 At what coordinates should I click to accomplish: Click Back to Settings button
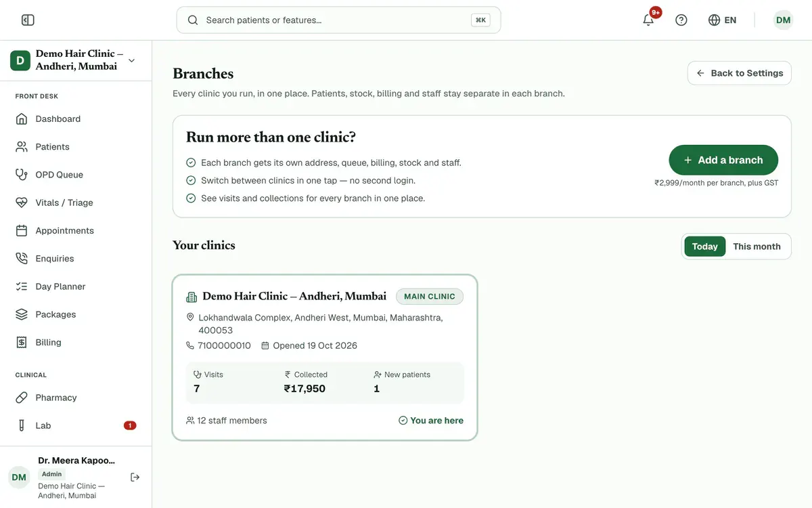tap(740, 73)
